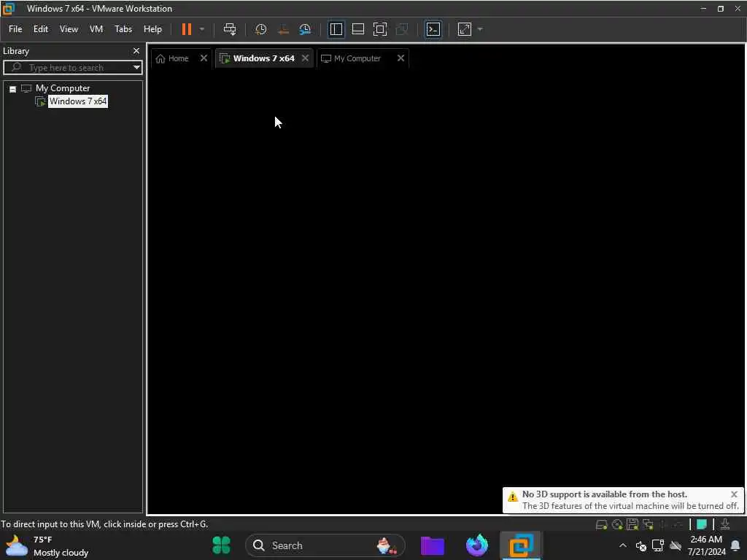Viewport: 747px width, 560px height.
Task: Open the Tabs menu
Action: coord(123,29)
